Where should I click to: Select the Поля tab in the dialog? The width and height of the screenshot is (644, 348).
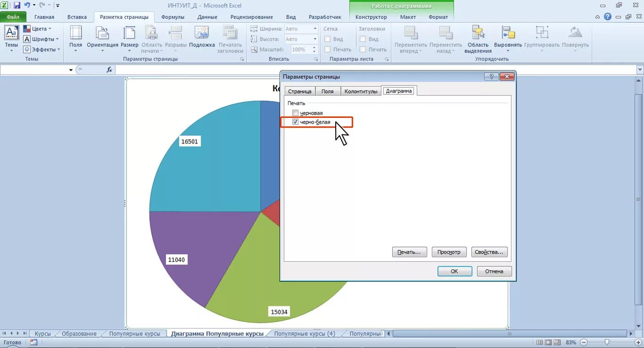pyautogui.click(x=328, y=91)
